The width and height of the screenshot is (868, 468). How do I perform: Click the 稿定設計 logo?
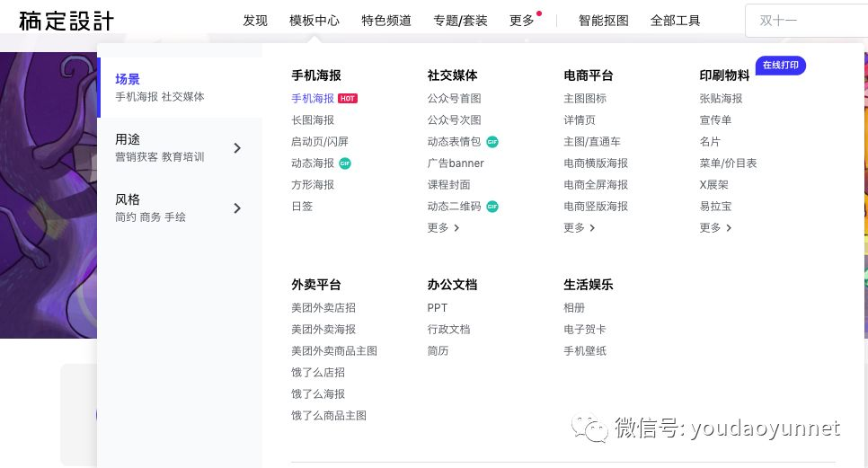pos(66,21)
